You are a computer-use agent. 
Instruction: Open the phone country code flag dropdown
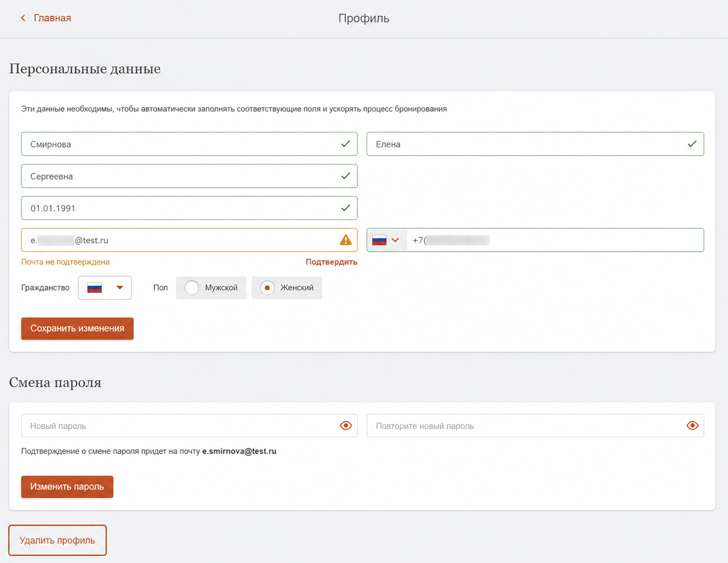click(386, 240)
